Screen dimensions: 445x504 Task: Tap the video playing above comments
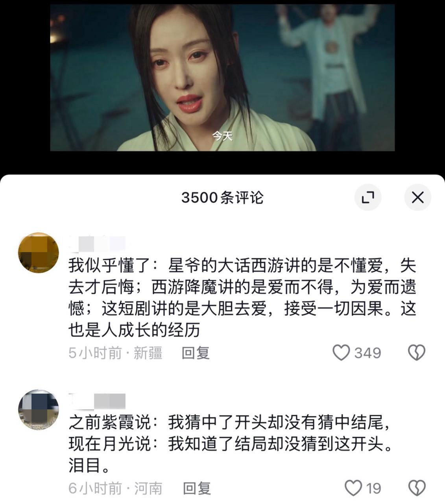pyautogui.click(x=222, y=78)
